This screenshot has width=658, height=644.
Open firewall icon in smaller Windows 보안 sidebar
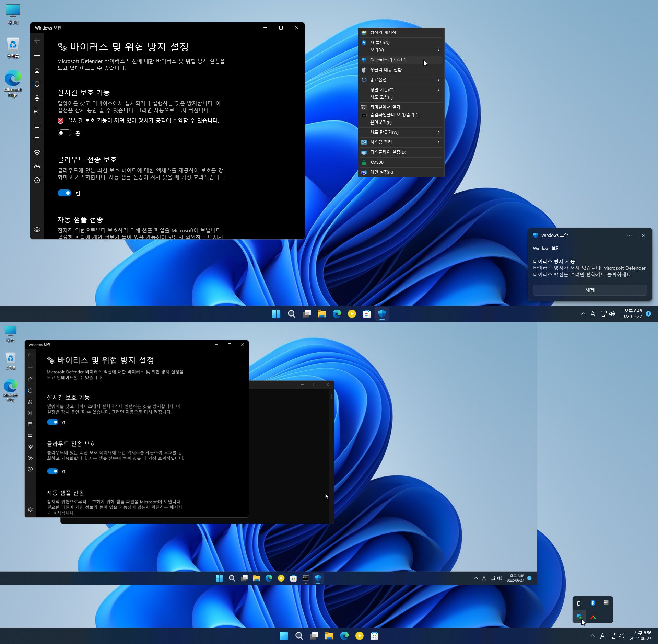point(30,413)
